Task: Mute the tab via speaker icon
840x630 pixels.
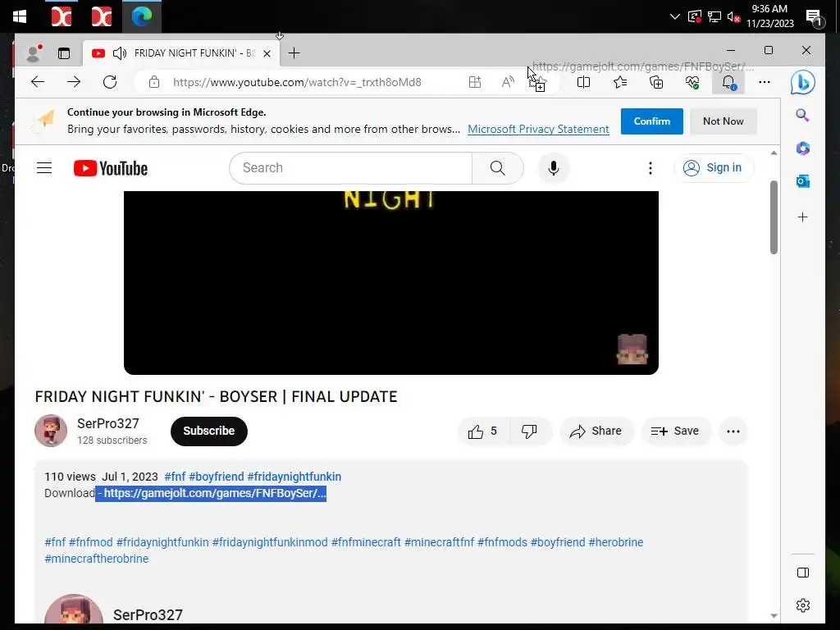Action: (x=120, y=53)
